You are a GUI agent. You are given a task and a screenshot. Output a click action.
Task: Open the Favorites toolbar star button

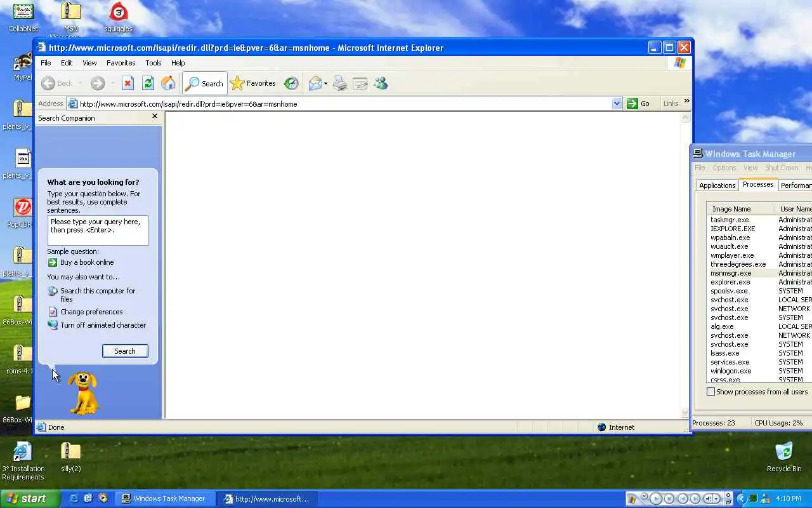tap(253, 83)
